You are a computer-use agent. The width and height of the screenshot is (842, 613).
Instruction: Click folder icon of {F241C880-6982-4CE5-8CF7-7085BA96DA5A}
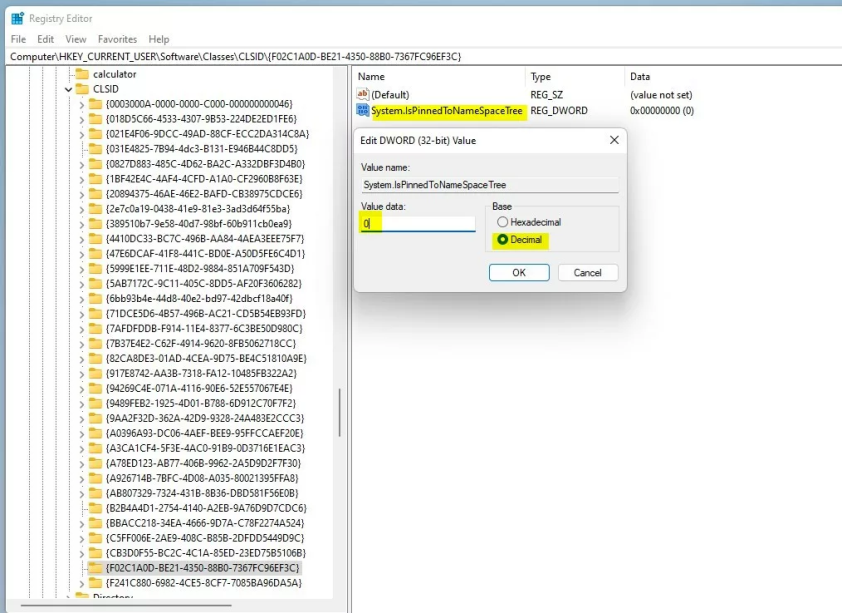pyautogui.click(x=95, y=582)
